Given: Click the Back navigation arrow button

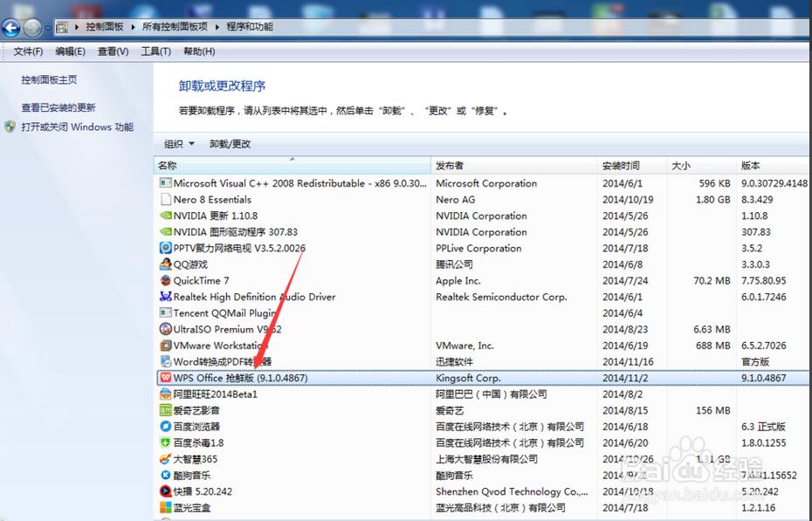Looking at the screenshot, I should (x=10, y=28).
